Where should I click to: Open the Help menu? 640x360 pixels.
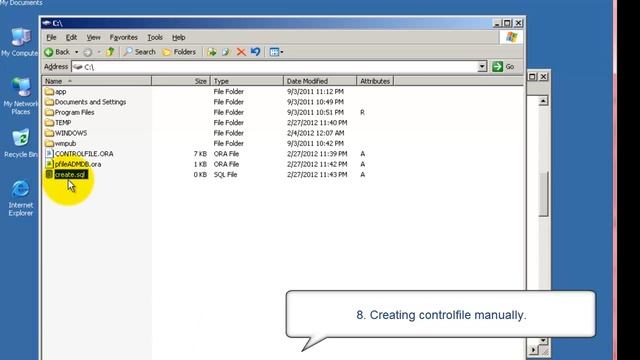(179, 38)
